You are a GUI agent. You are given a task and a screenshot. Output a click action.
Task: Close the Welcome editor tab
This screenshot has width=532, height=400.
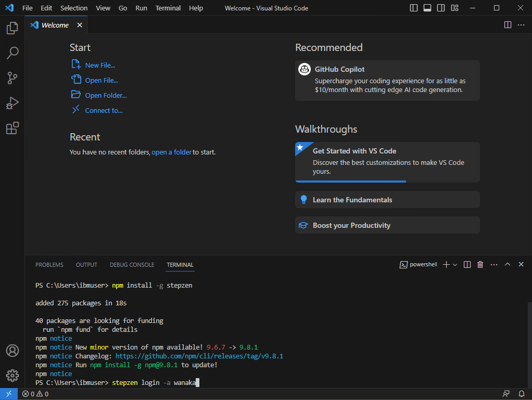click(80, 25)
